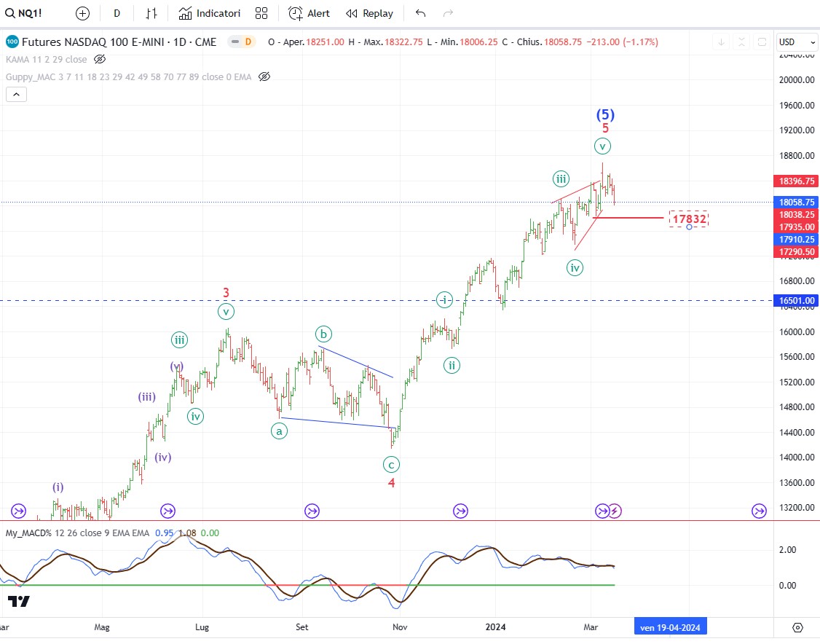820x644 pixels.
Task: Click the blue handle under the 17832 label
Action: pyautogui.click(x=689, y=227)
